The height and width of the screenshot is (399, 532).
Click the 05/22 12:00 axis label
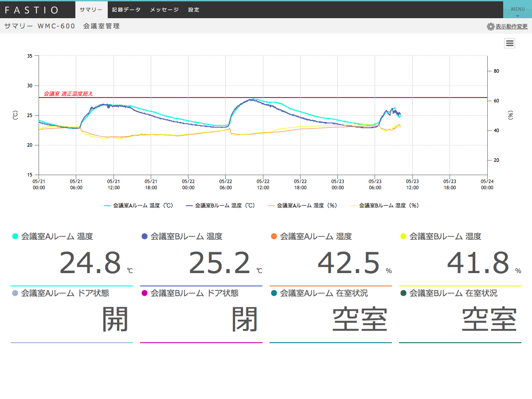click(263, 184)
